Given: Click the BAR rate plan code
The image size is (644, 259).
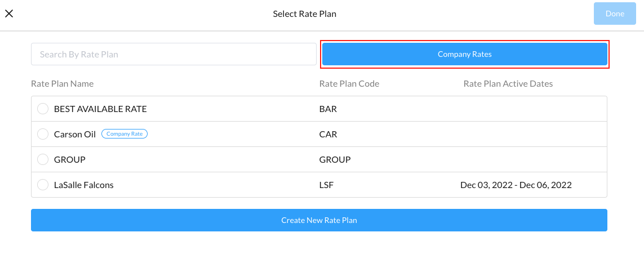Looking at the screenshot, I should (328, 109).
